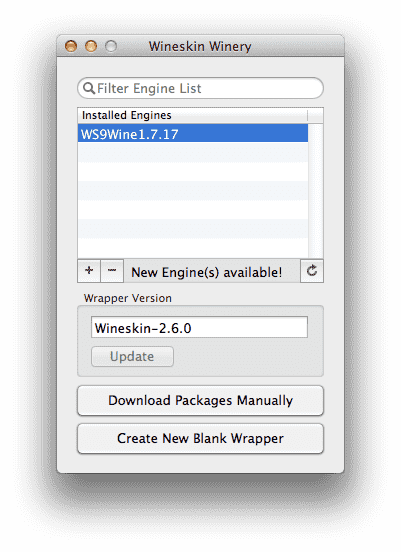
Task: Click the engine list vertical scrollbar track
Action: pos(315,191)
